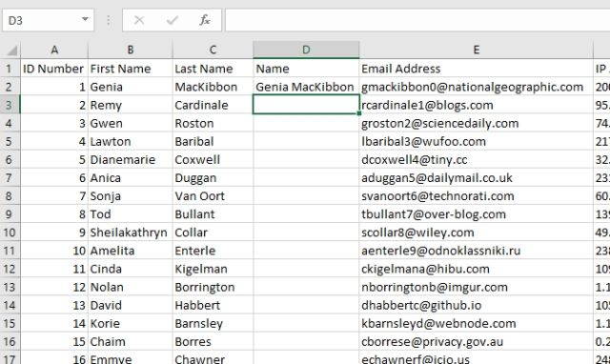Select the cell with dcoxwell4@tiny.cc

[x=477, y=159]
